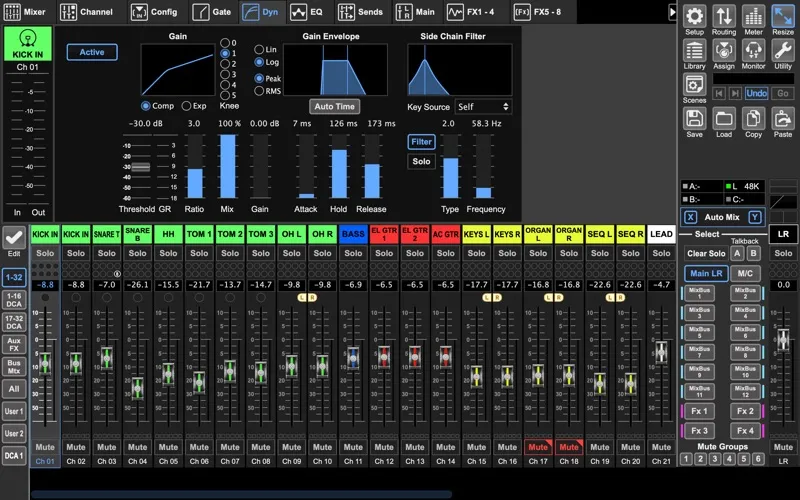Switch to the EQ tab
800x500 pixels.
pos(307,12)
